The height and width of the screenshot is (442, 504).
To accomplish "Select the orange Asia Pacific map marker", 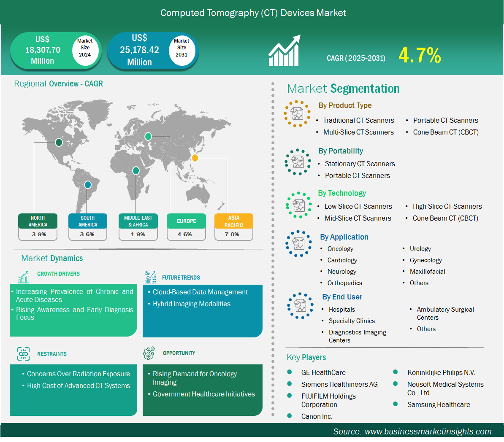I will pos(195,158).
